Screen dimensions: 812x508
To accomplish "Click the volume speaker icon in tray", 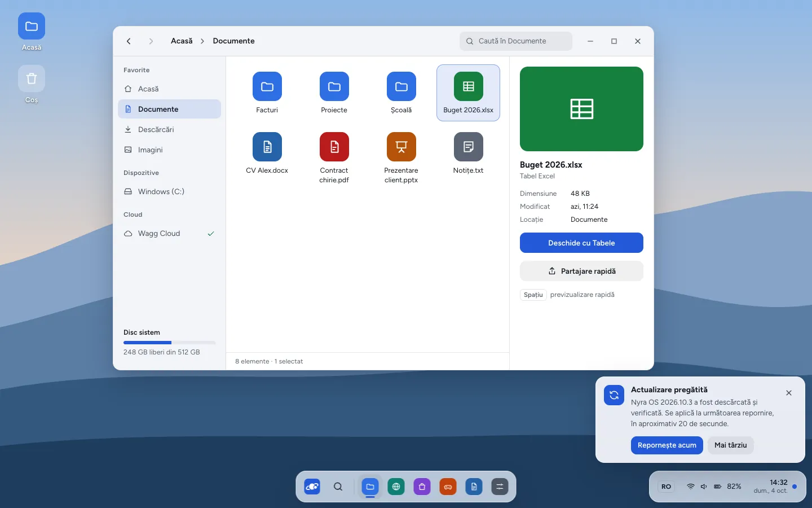I will coord(704,487).
